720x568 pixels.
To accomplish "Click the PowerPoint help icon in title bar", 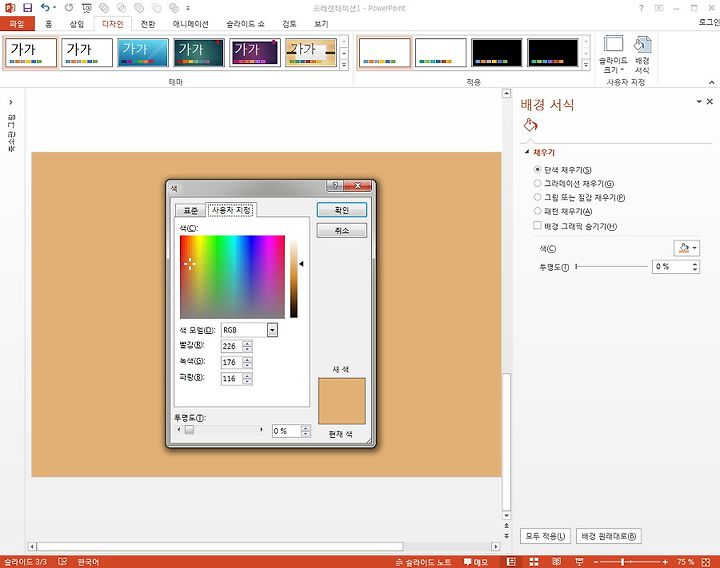I will [x=641, y=8].
